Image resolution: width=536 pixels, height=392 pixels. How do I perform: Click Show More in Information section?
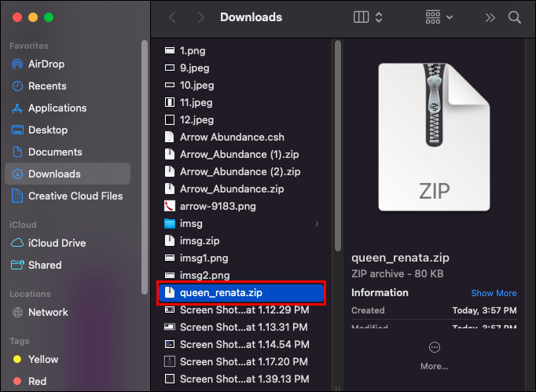click(x=494, y=293)
